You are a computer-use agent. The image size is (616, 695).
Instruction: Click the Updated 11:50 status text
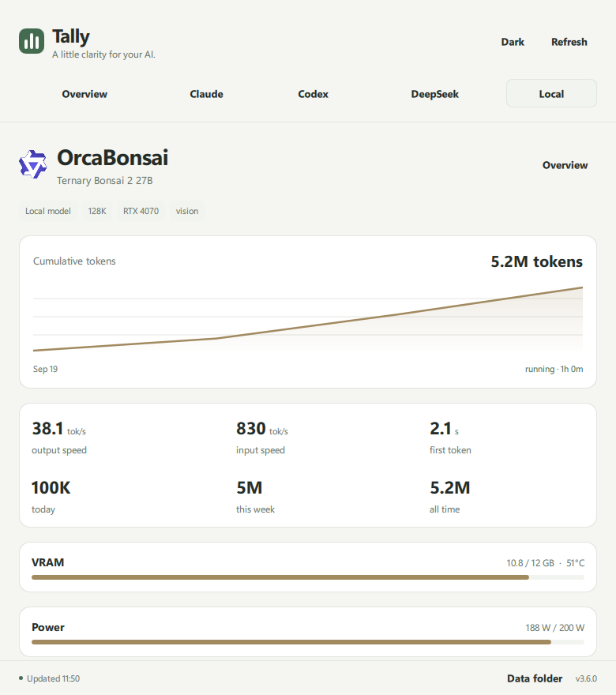pyautogui.click(x=53, y=678)
